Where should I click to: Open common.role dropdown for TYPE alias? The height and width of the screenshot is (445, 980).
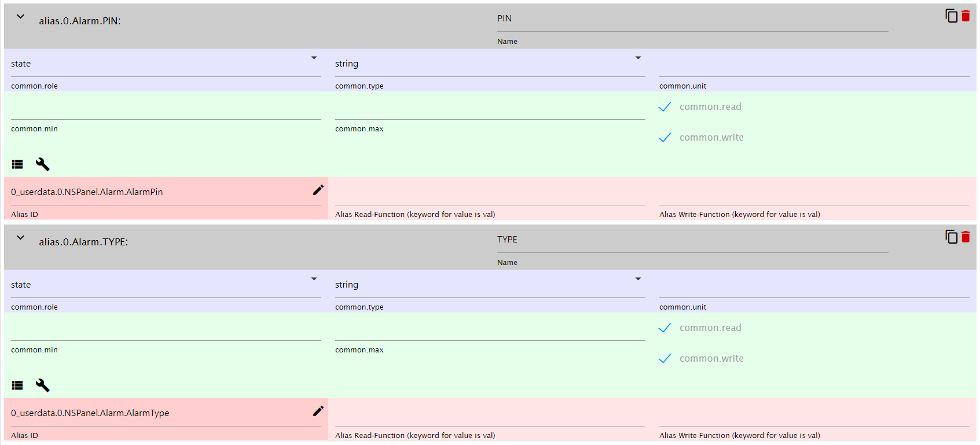click(166, 285)
